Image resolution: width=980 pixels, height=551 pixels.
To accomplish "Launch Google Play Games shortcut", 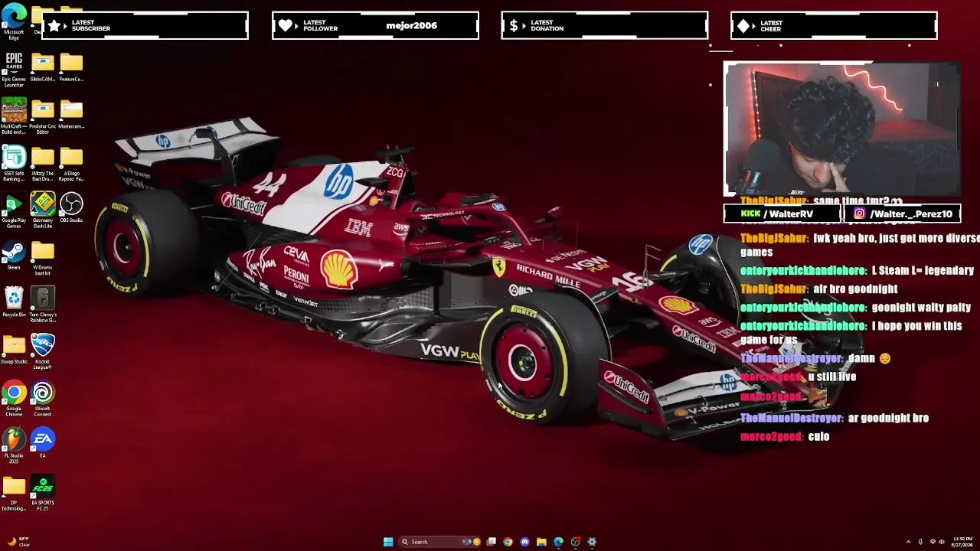I will pos(14,211).
